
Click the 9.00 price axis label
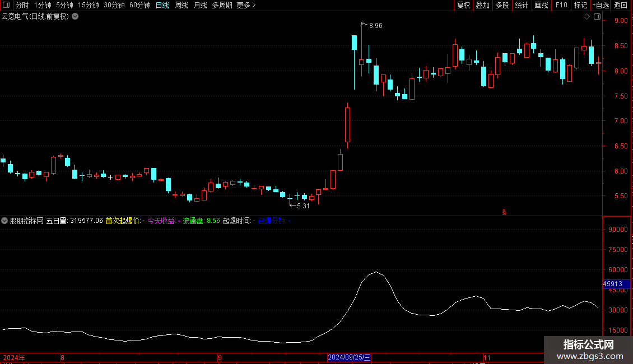click(621, 21)
